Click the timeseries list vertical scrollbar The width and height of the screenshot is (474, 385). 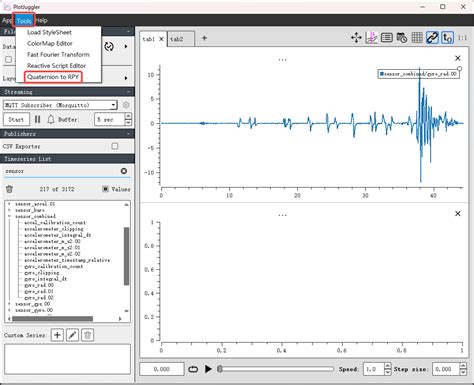[127, 256]
